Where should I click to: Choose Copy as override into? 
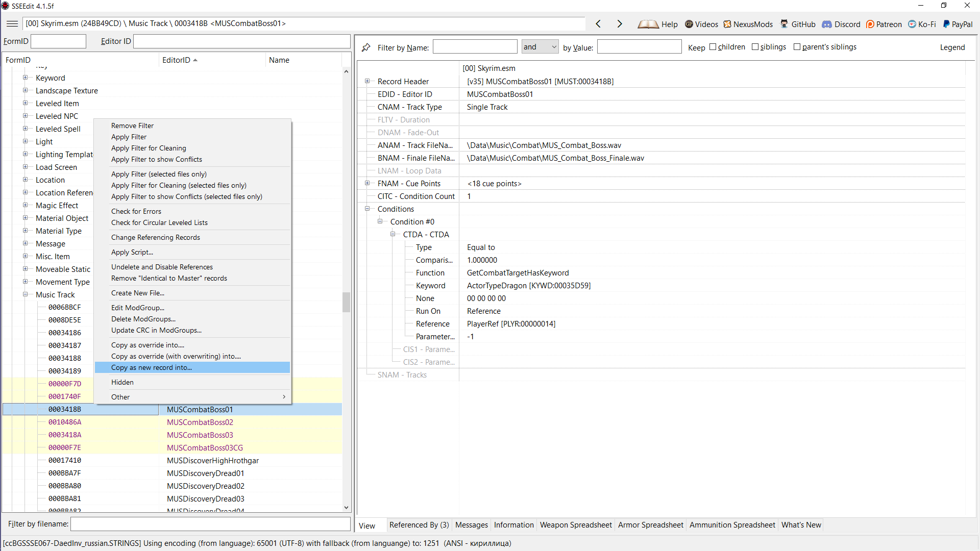pyautogui.click(x=192, y=345)
